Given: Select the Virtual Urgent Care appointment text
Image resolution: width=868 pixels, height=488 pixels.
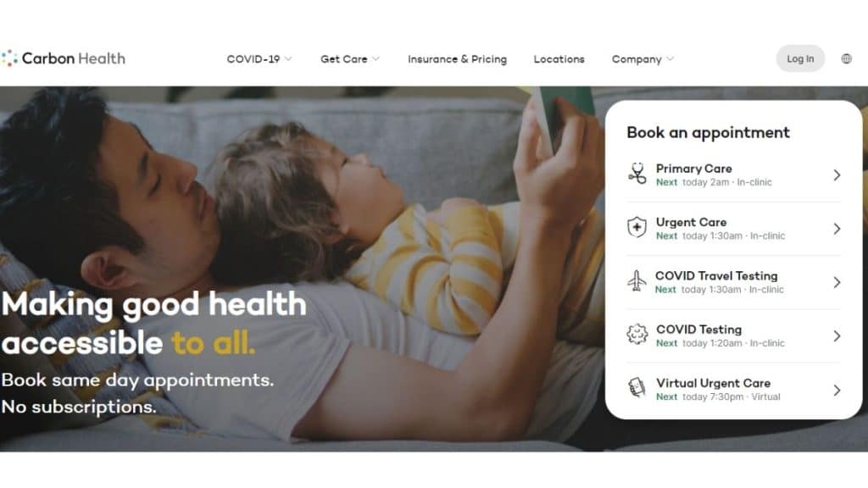Looking at the screenshot, I should (713, 383).
